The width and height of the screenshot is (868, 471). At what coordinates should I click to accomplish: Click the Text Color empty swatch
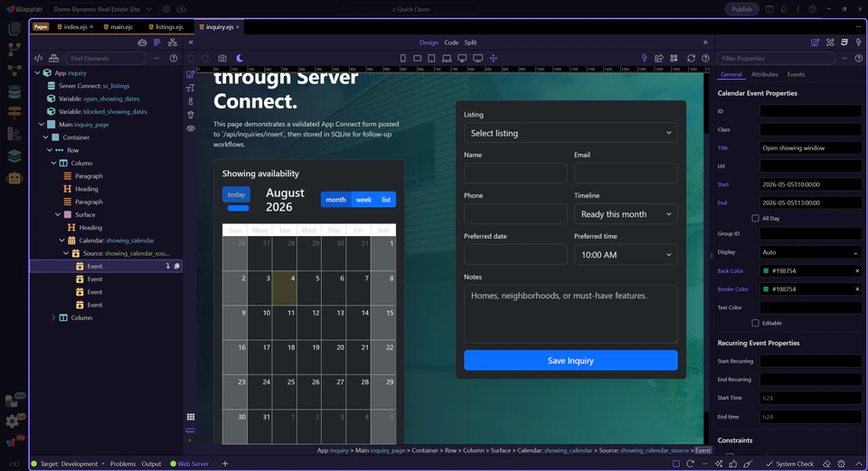tap(766, 307)
